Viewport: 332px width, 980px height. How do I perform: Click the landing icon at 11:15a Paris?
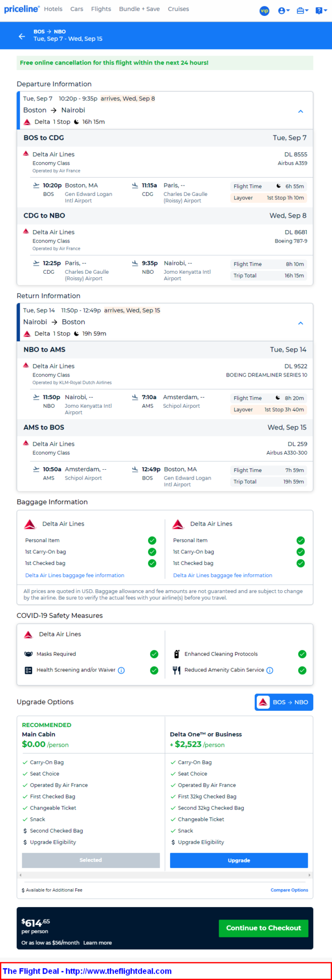[x=135, y=185]
